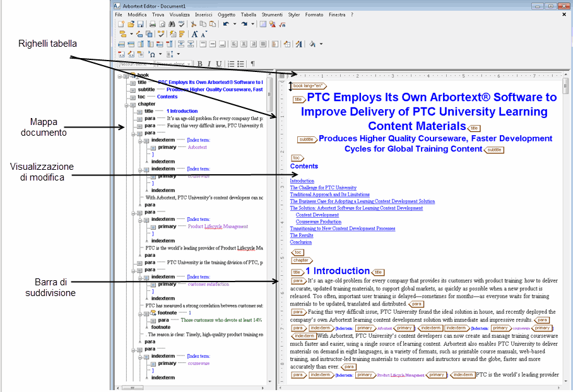Open the Styler menu

coord(294,15)
